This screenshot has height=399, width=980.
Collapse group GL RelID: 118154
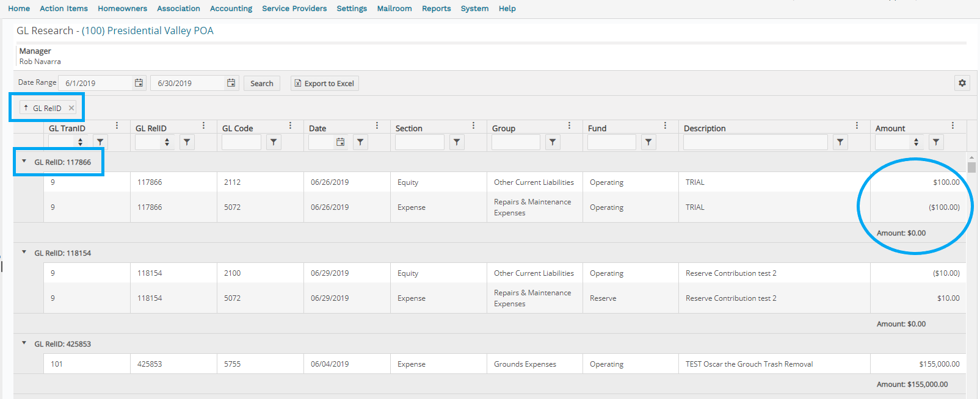tap(24, 253)
